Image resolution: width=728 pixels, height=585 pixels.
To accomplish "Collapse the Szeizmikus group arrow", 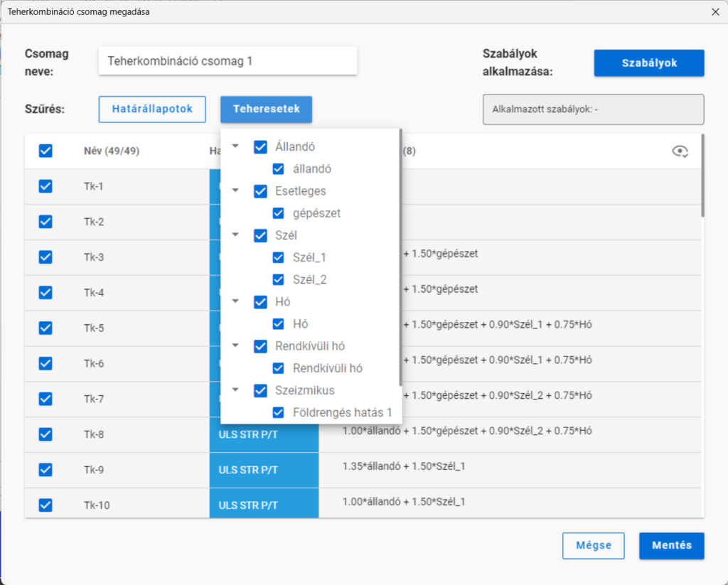I will click(235, 390).
